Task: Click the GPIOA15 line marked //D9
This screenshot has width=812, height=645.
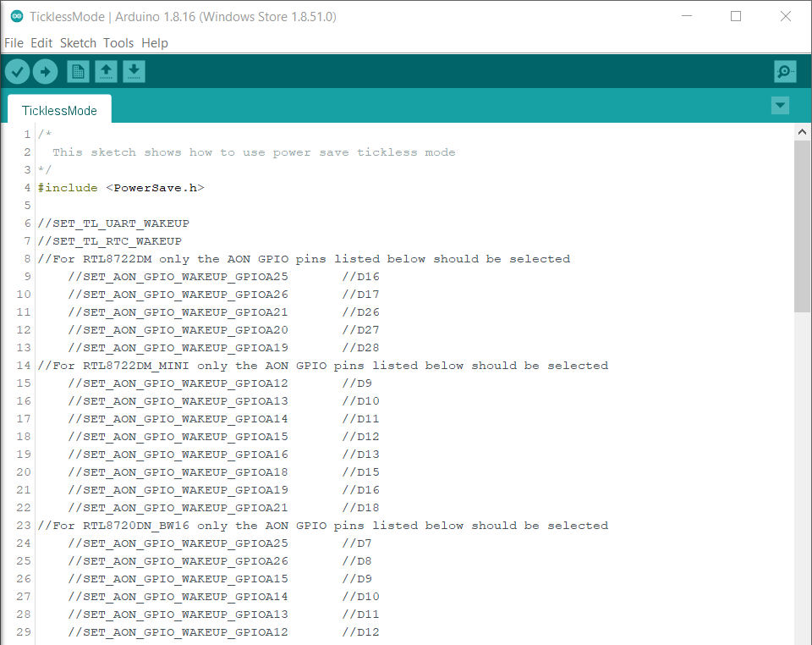Action: click(x=220, y=579)
